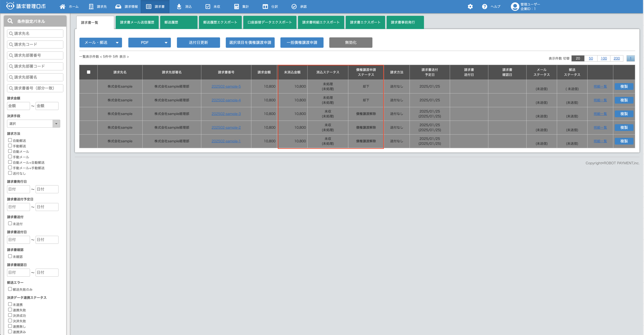Click 複製 button for 202502-sample-2
Image resolution: width=644 pixels, height=335 pixels.
tap(624, 127)
